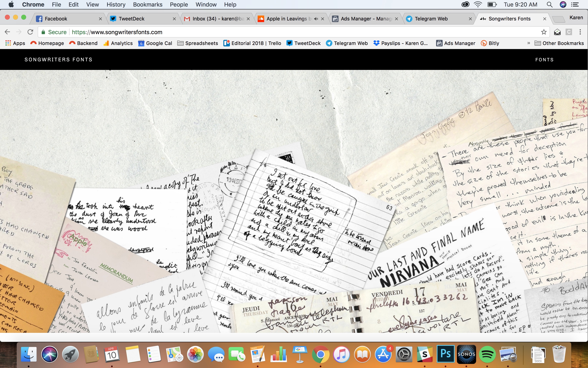This screenshot has height=368, width=588.
Task: Reload the current page
Action: 30,32
